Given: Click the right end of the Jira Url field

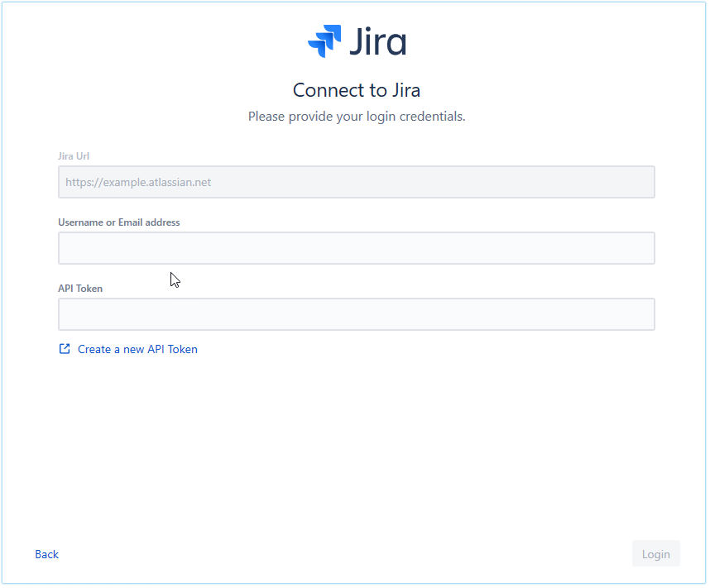Looking at the screenshot, I should coord(637,182).
